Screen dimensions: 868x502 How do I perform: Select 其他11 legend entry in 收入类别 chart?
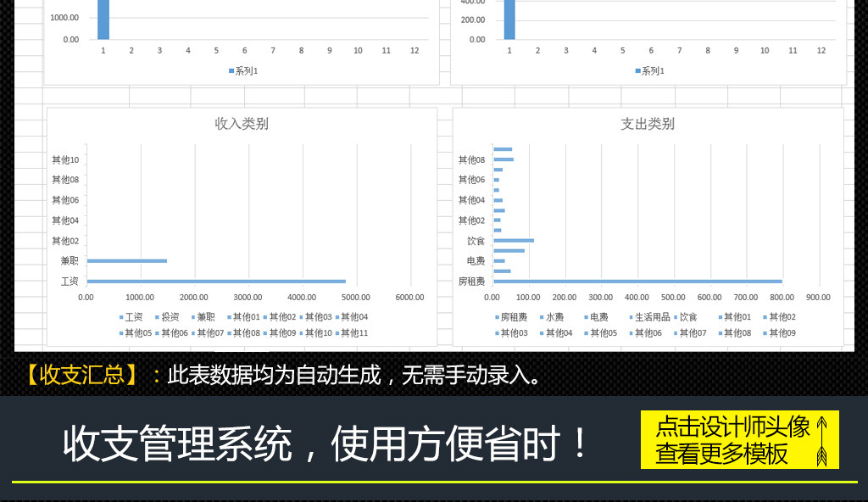[352, 333]
